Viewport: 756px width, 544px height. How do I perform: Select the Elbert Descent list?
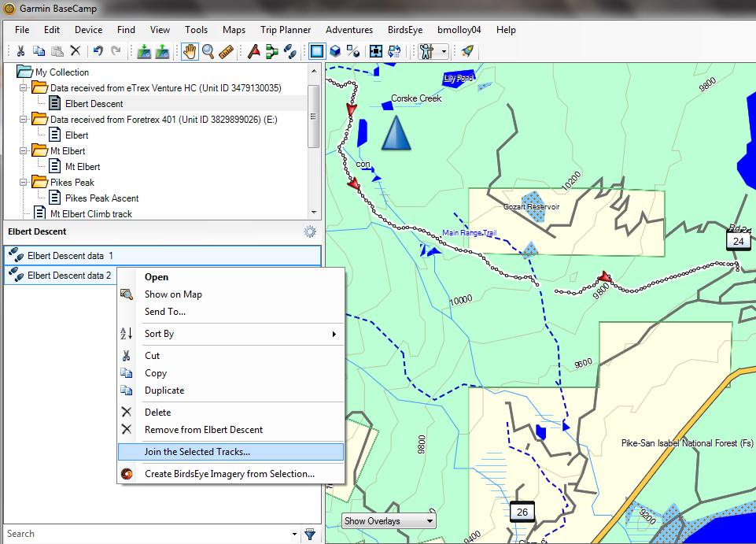point(94,104)
